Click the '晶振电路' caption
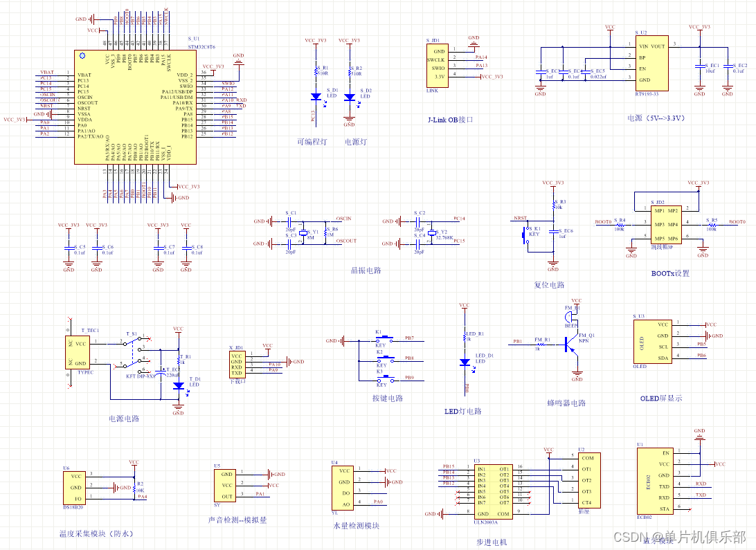The width and height of the screenshot is (756, 550). [366, 271]
